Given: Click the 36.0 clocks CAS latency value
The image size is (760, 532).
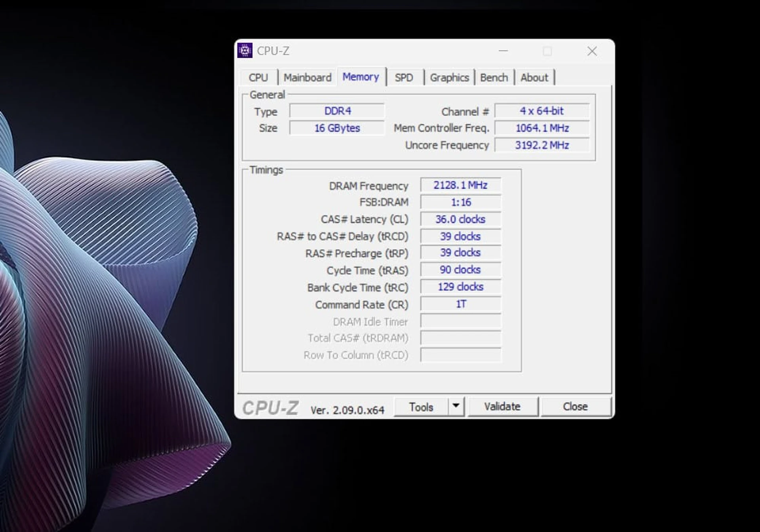Looking at the screenshot, I should tap(460, 219).
